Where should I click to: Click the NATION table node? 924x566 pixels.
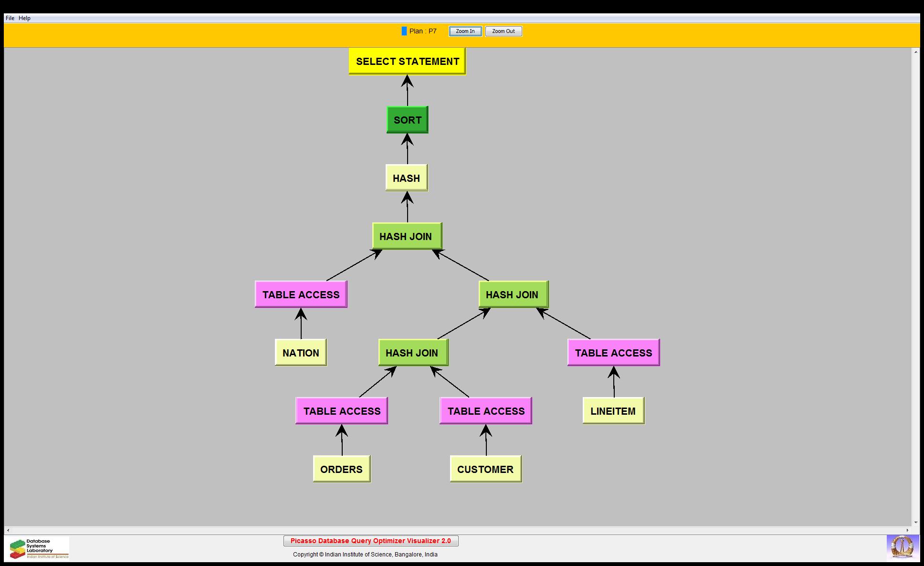pyautogui.click(x=301, y=353)
